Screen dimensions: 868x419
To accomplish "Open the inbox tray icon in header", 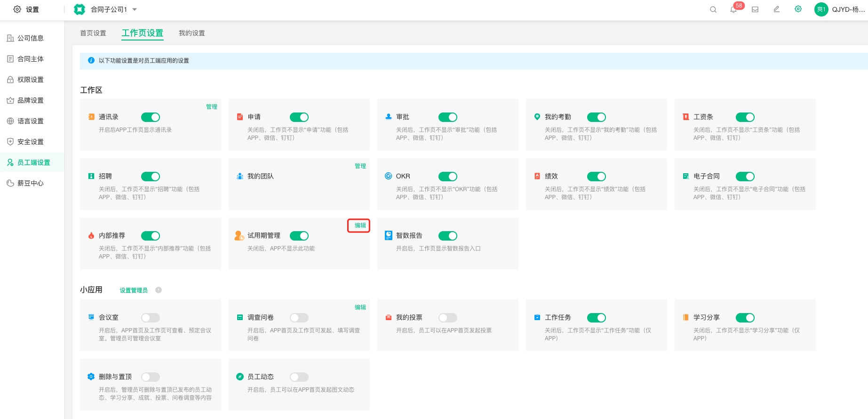I will [x=755, y=9].
